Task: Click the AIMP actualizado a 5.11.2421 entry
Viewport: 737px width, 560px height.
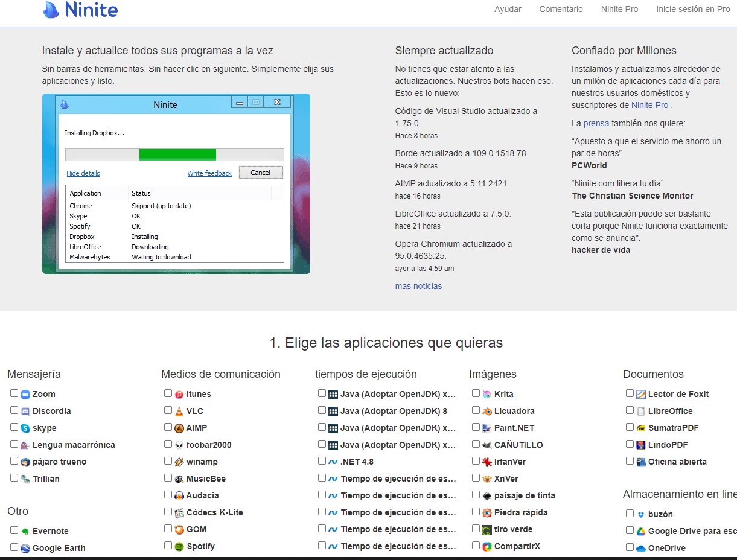Action: 452,183
